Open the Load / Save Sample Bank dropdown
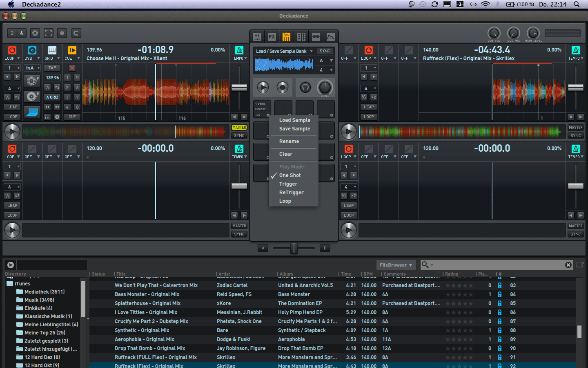Viewport: 588px width, 368px height. 284,51
